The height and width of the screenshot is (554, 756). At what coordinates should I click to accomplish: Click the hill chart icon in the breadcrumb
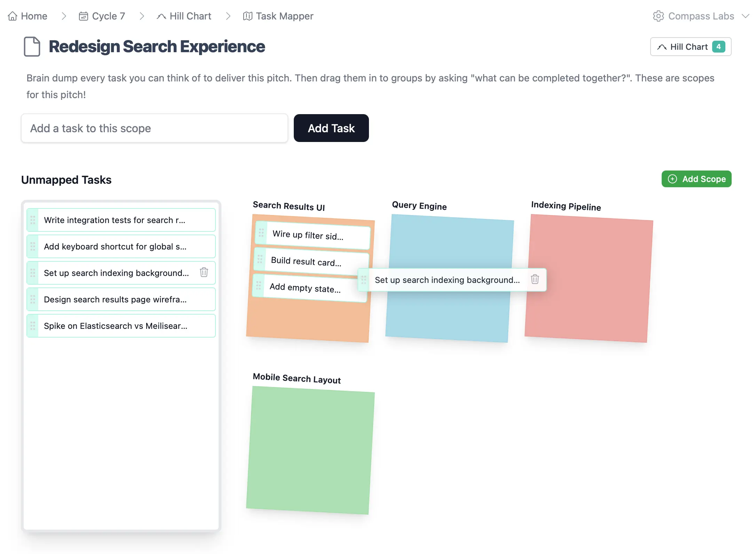point(161,16)
